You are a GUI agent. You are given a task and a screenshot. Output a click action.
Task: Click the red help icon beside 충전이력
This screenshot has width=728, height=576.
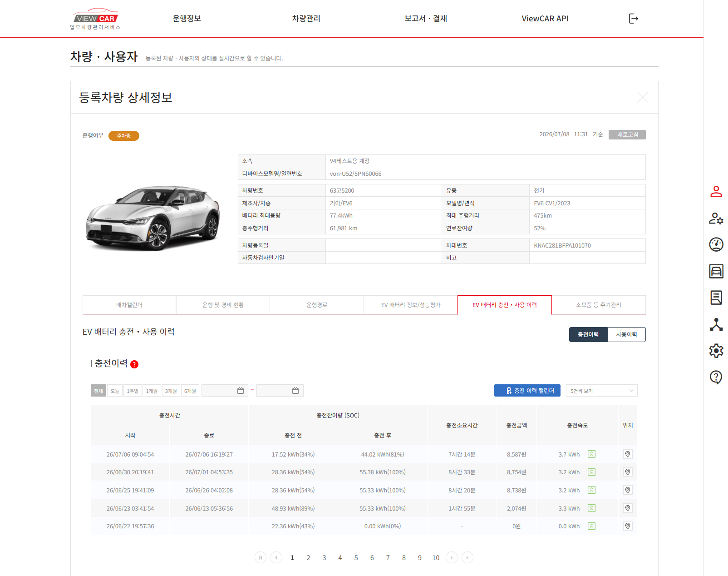(134, 364)
